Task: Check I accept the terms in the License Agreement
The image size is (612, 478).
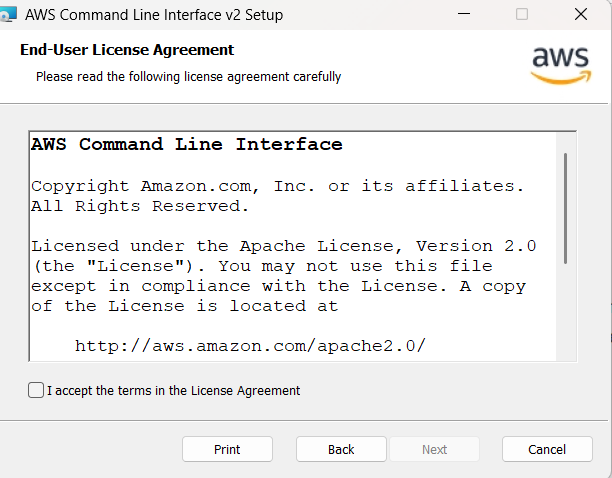Action: click(x=36, y=390)
